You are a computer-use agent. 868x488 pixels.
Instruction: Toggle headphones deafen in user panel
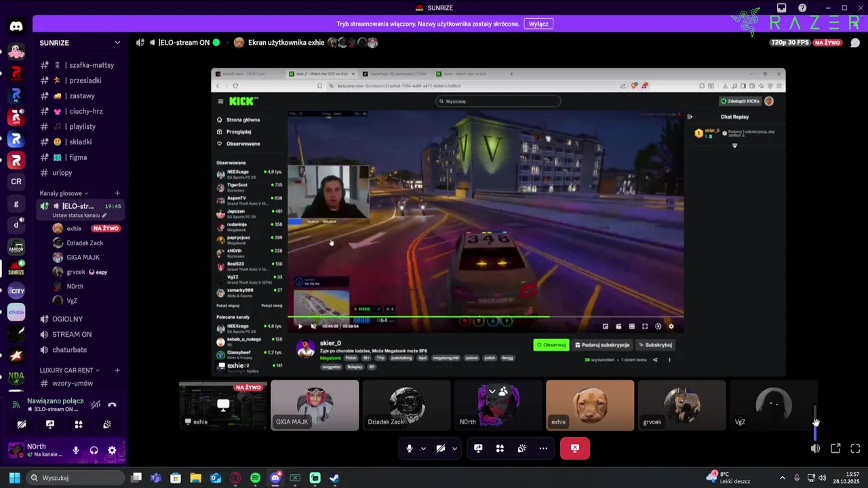point(94,450)
